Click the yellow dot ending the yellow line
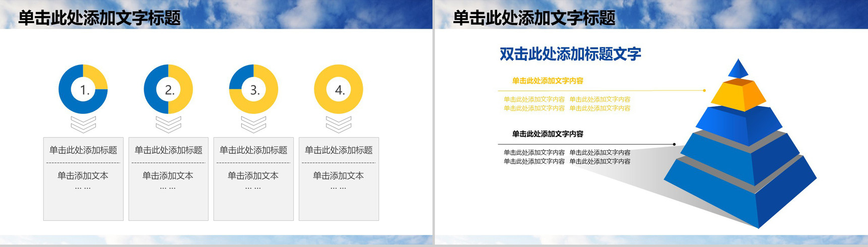The width and height of the screenshot is (868, 247). tap(704, 91)
